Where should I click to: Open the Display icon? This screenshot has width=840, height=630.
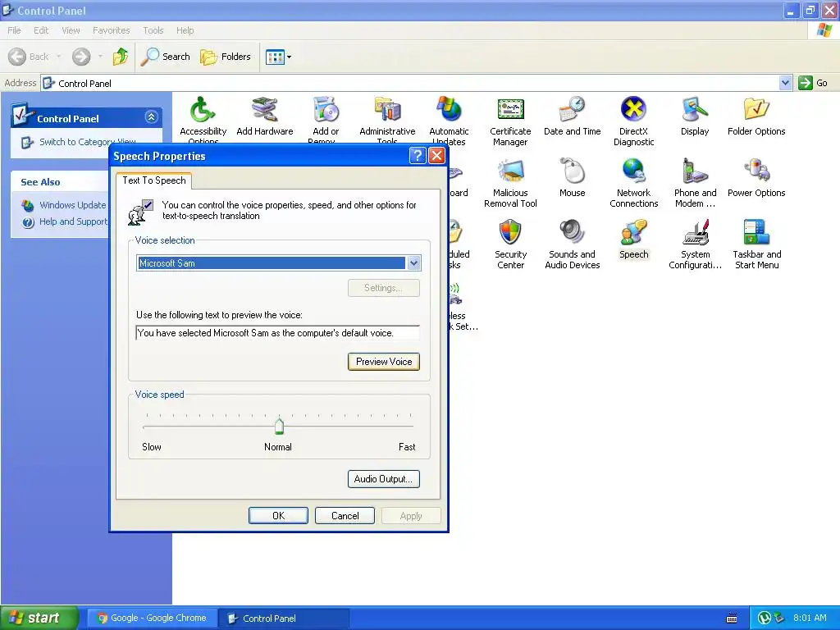(695, 110)
